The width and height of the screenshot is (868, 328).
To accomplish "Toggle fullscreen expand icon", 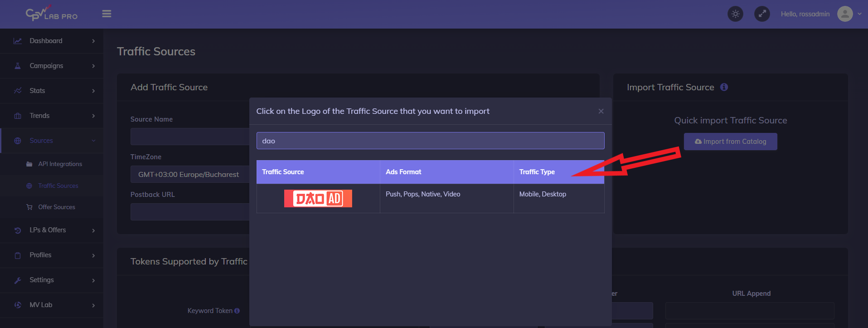I will click(x=762, y=14).
